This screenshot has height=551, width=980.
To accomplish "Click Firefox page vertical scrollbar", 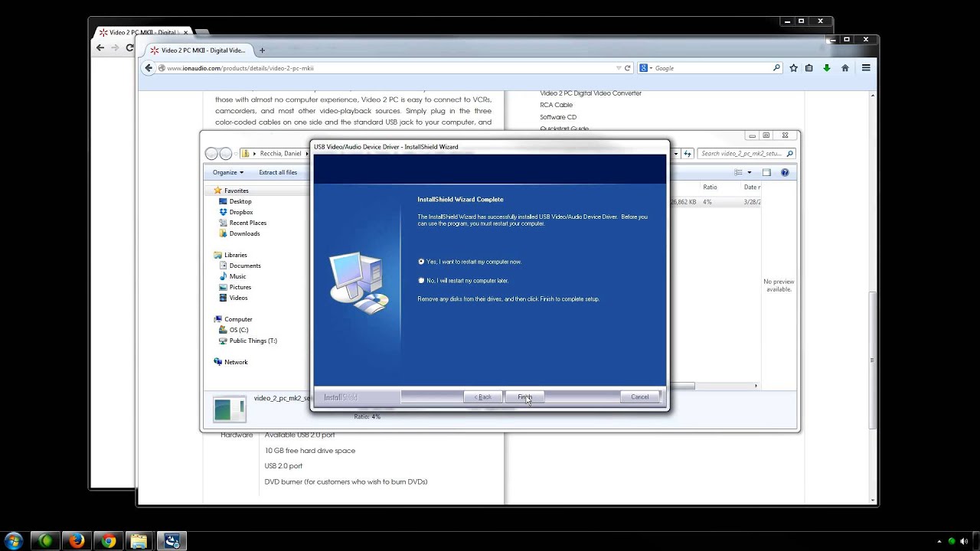I will [873, 360].
